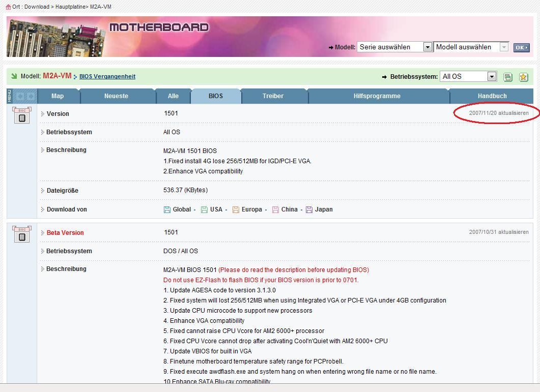Screen dimensions: 540x392
Task: Click the home icon beside Ort breadcrumb
Action: [8, 7]
